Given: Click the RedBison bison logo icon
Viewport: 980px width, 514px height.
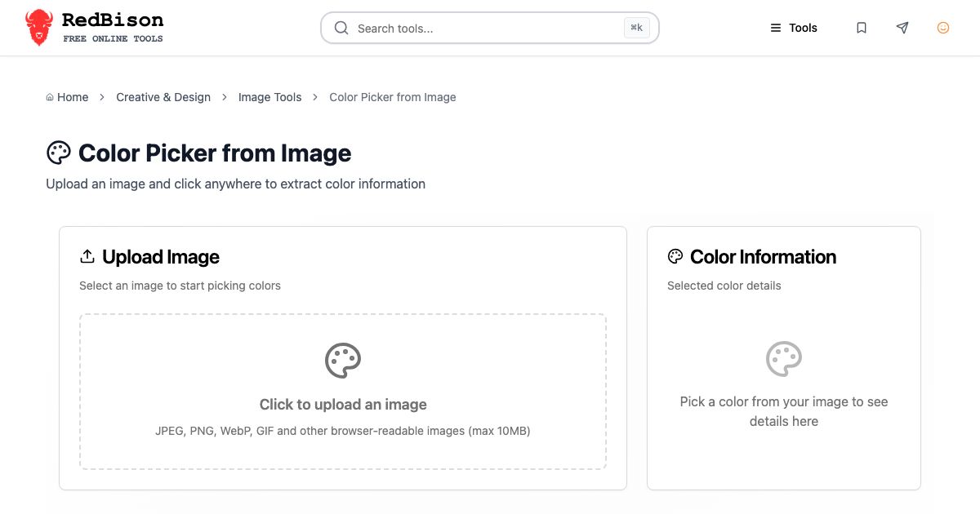Looking at the screenshot, I should coord(38,28).
